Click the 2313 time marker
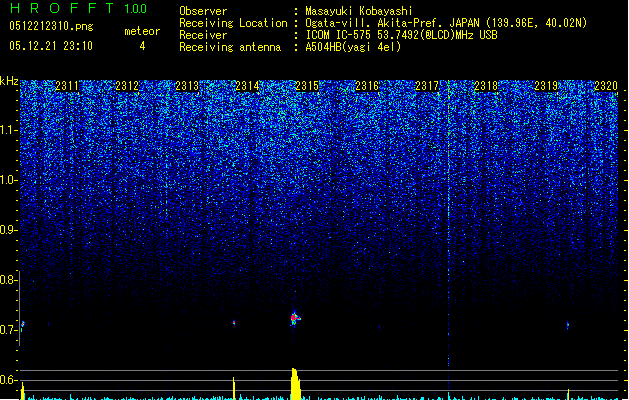This screenshot has height=400, width=629. pyautogui.click(x=187, y=86)
